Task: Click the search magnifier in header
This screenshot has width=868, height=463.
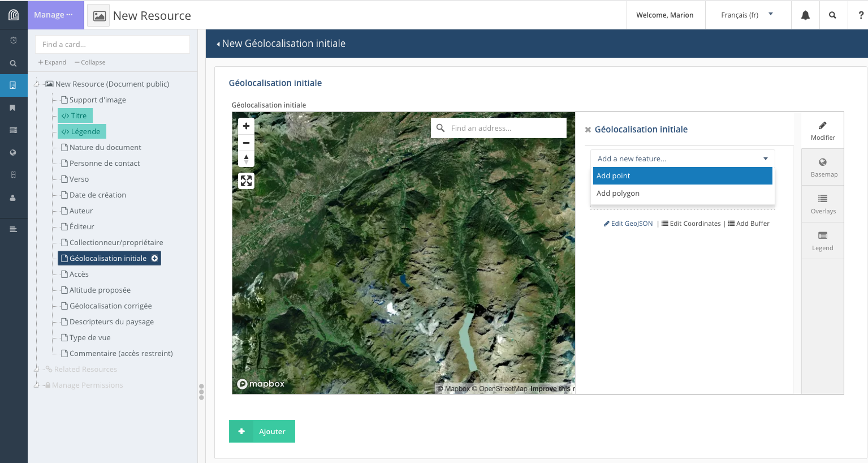Action: pos(832,15)
